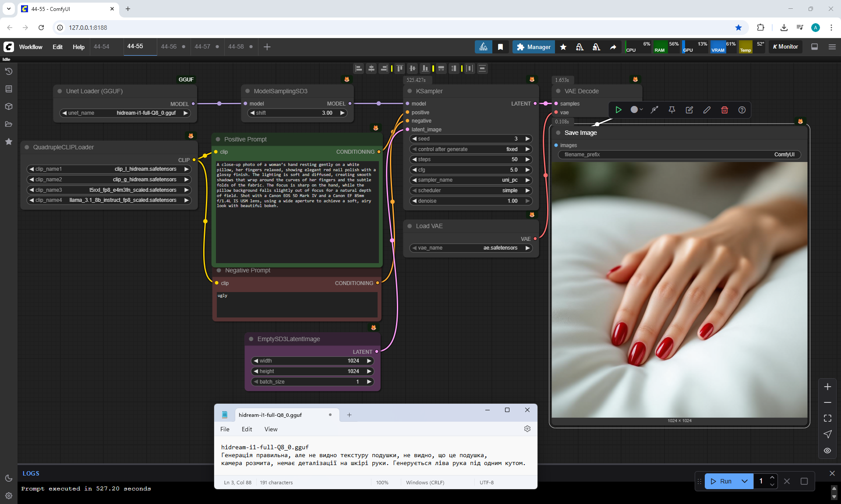Expand the Run button dropdown arrow
This screenshot has width=841, height=504.
[744, 481]
